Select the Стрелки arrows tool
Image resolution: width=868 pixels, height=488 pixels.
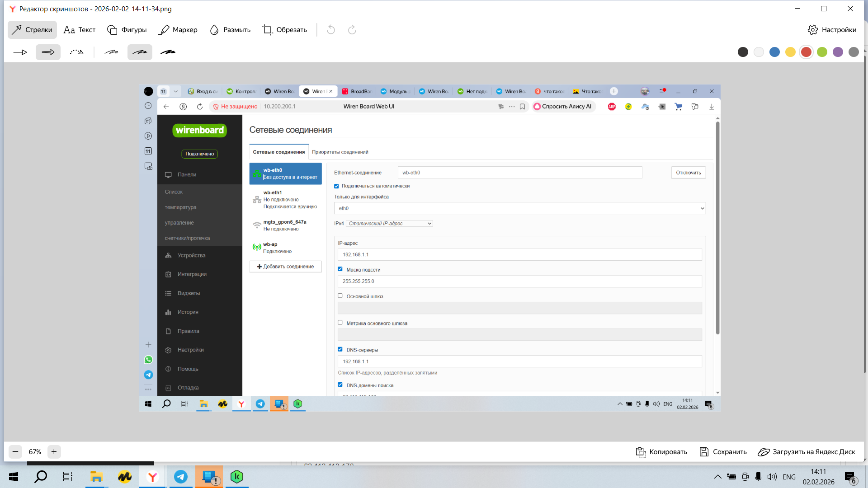[32, 30]
